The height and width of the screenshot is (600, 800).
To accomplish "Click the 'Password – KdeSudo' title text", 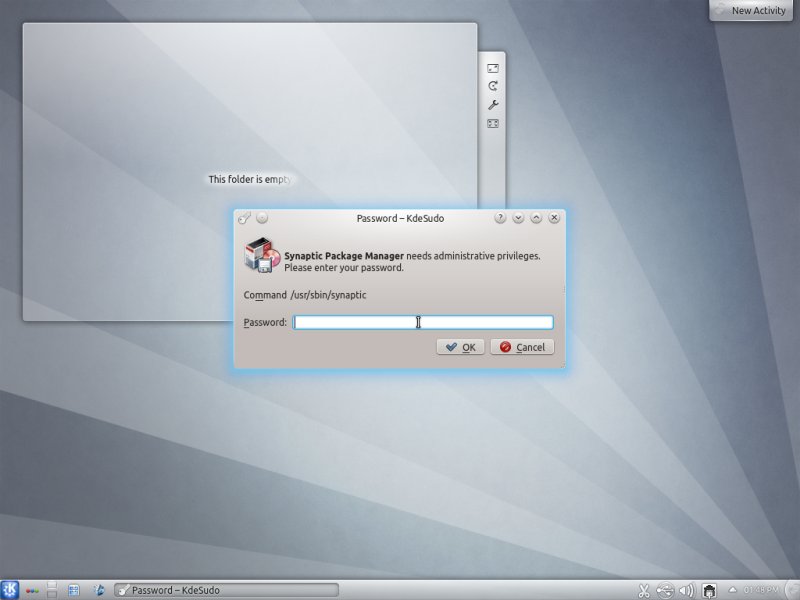I will [x=400, y=218].
